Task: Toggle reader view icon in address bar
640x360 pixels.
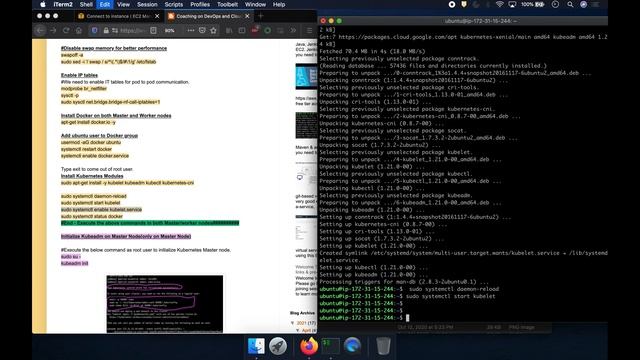Action: pyautogui.click(x=153, y=30)
